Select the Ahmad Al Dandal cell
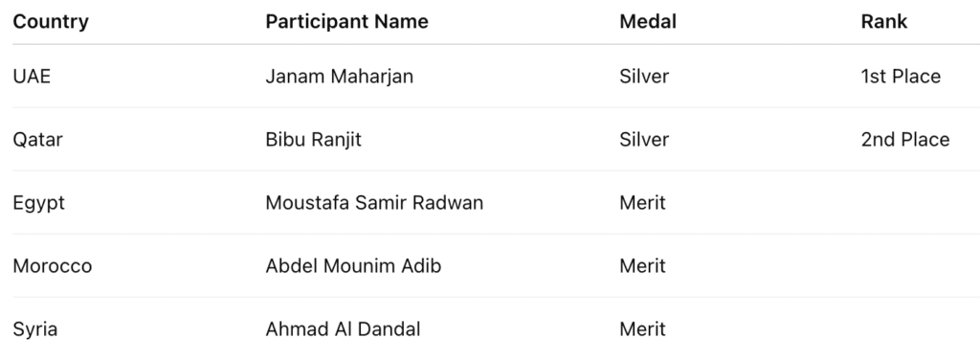Screen dimensions: 980x361 coord(343,329)
